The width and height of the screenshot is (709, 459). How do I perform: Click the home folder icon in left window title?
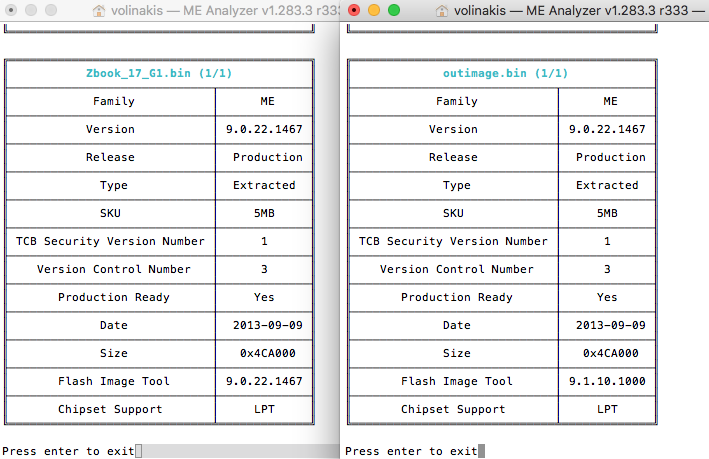tap(99, 10)
